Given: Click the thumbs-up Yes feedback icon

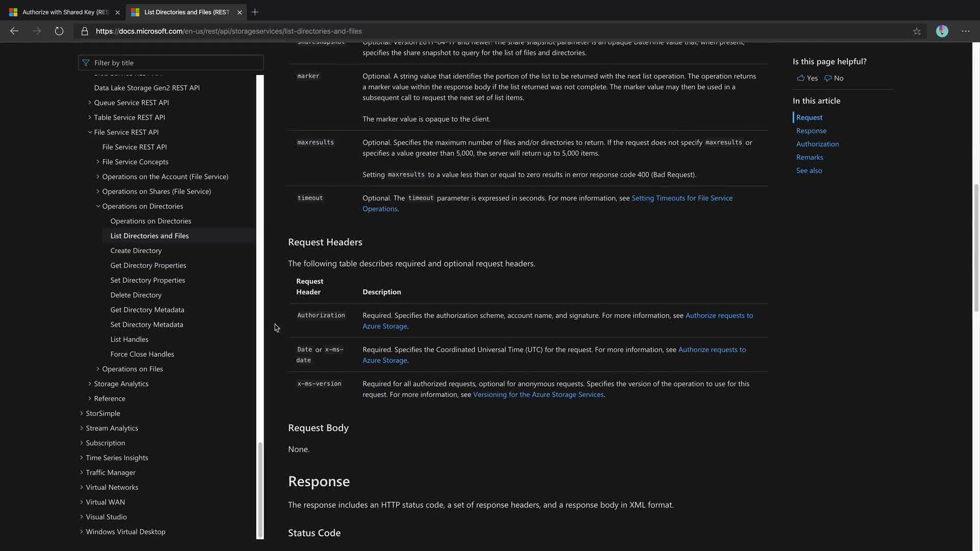Looking at the screenshot, I should [801, 78].
